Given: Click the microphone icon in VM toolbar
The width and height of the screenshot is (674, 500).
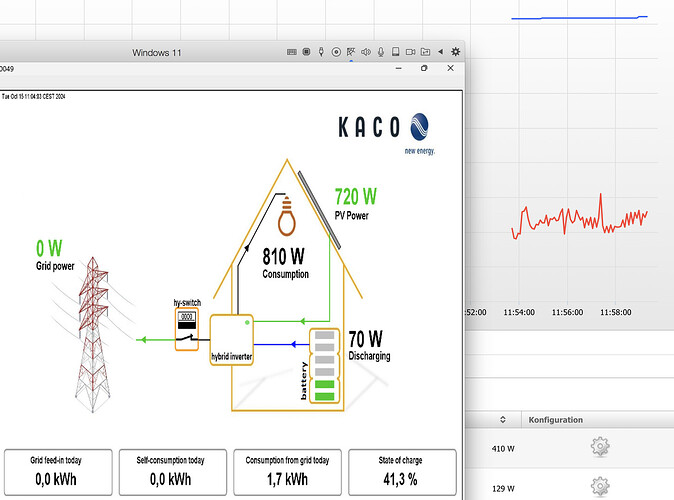Looking at the screenshot, I should [381, 52].
